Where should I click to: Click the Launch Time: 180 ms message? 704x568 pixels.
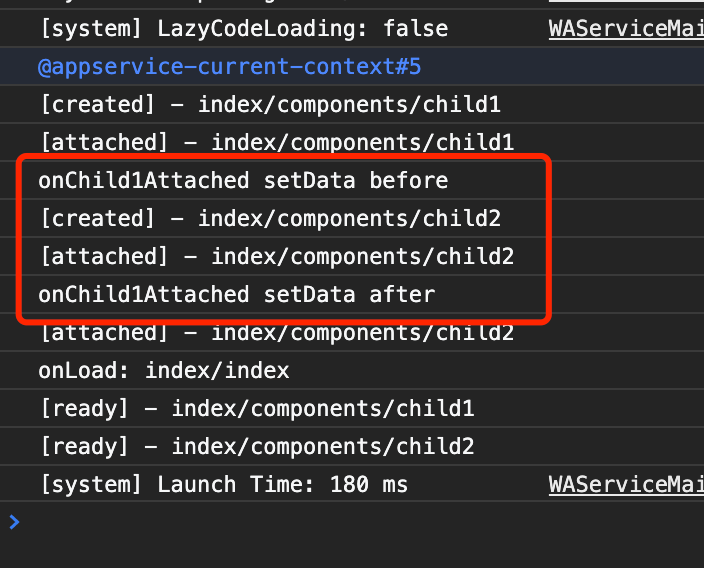224,485
